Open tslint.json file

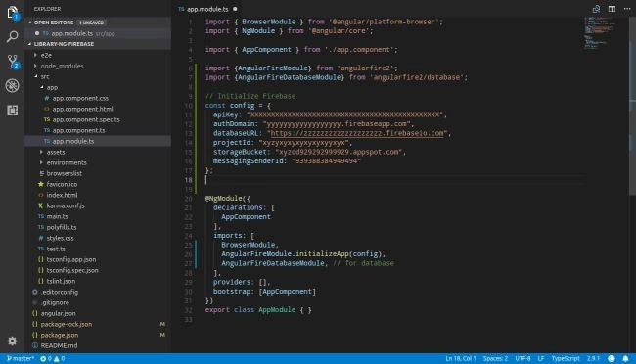61,281
